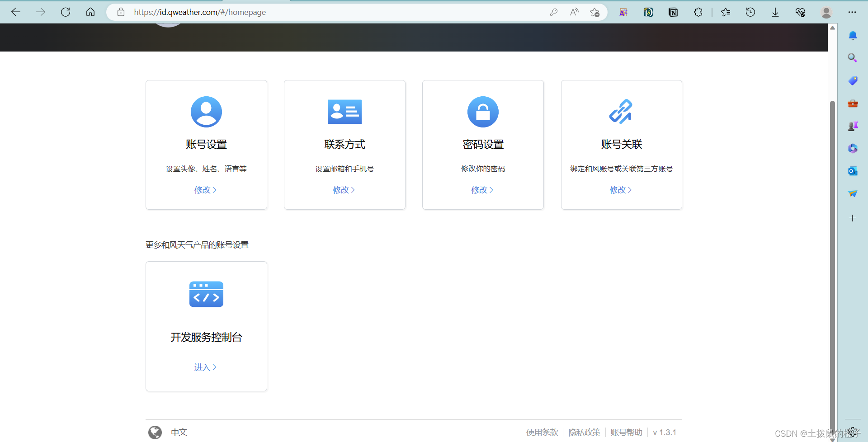This screenshot has height=442, width=868.
Task: Click the 账号设置 user avatar icon
Action: point(206,112)
